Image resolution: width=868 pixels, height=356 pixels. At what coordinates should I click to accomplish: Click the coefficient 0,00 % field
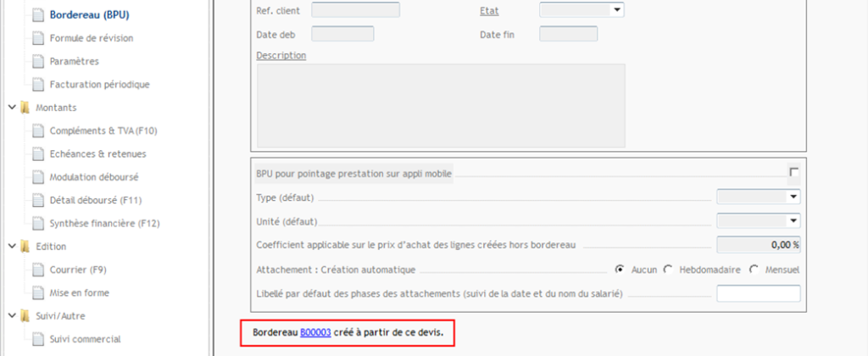point(759,245)
